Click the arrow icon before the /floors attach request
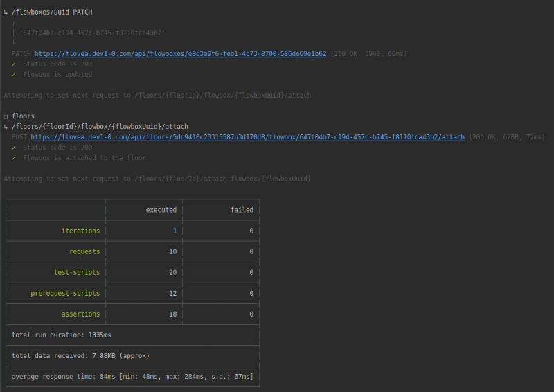Image resolution: width=554 pixels, height=392 pixels. (6, 127)
